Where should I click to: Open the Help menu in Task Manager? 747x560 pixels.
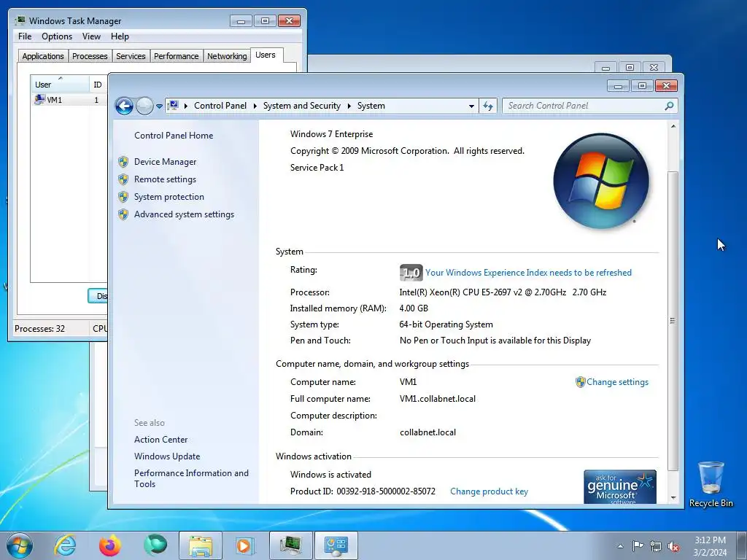pyautogui.click(x=120, y=36)
